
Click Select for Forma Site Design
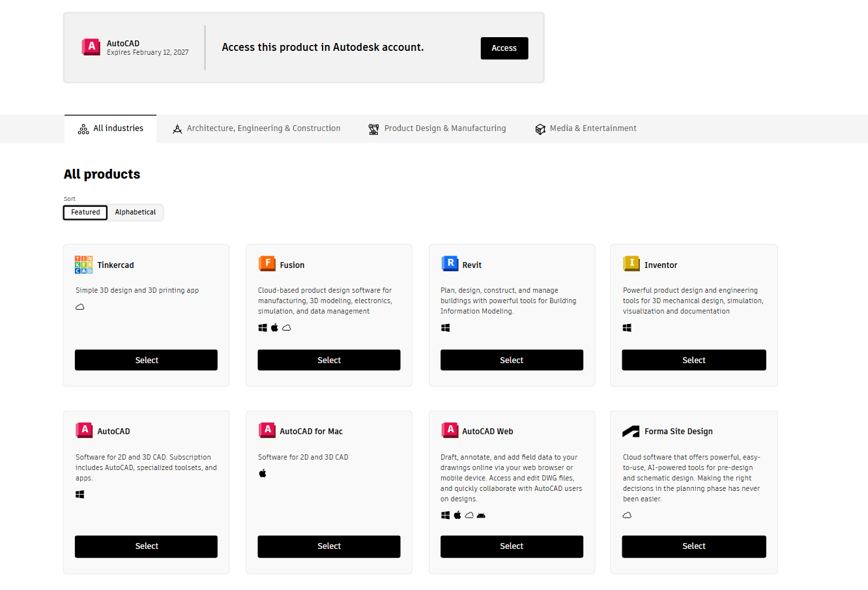[x=694, y=546]
